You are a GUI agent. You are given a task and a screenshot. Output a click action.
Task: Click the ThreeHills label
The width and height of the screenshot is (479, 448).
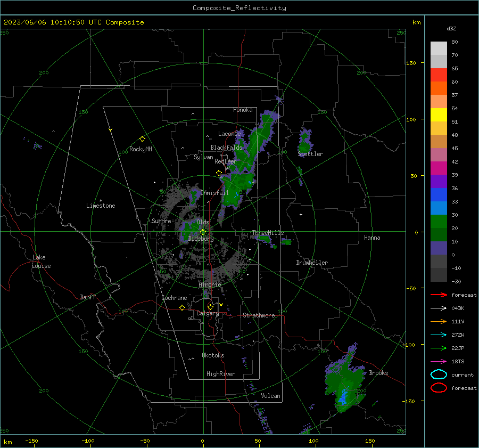pyautogui.click(x=268, y=233)
